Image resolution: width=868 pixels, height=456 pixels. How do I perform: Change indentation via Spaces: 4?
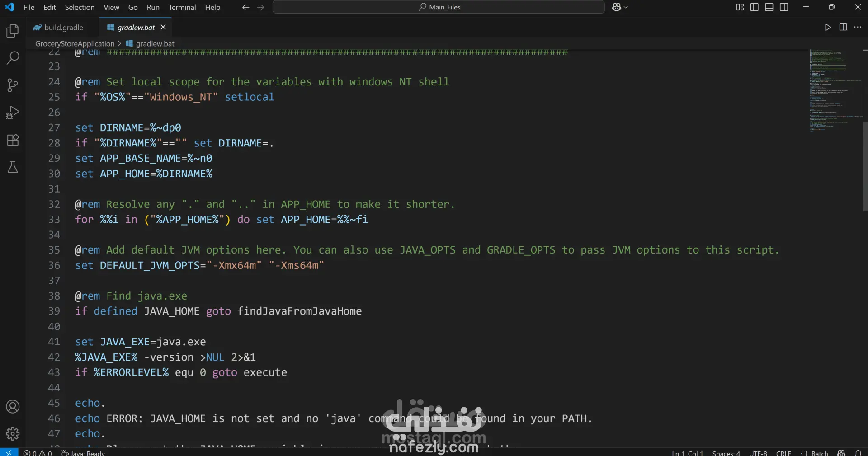(x=726, y=452)
